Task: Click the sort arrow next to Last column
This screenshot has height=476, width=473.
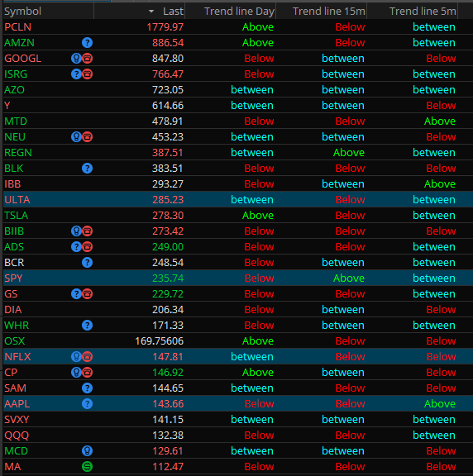Action: pos(151,12)
